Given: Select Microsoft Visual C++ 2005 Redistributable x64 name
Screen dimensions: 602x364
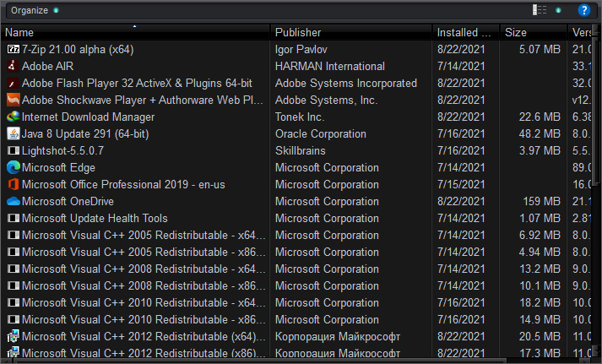Looking at the screenshot, I should (144, 235).
